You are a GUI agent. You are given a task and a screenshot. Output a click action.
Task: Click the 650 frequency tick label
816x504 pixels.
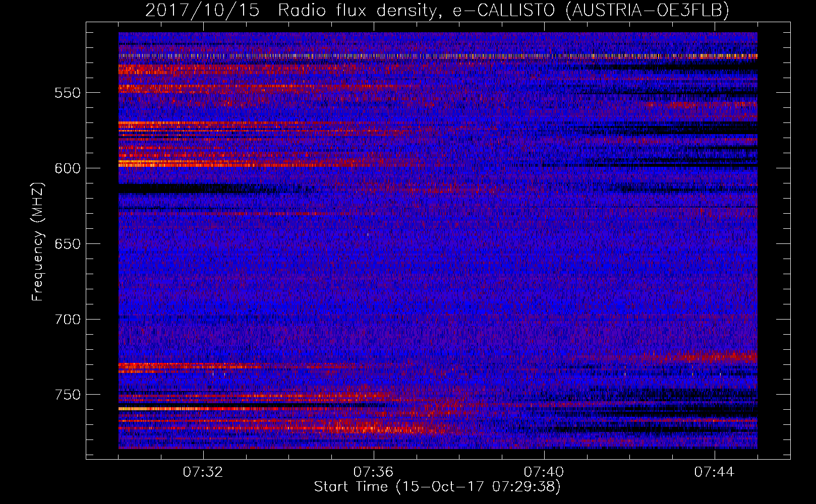[68, 244]
